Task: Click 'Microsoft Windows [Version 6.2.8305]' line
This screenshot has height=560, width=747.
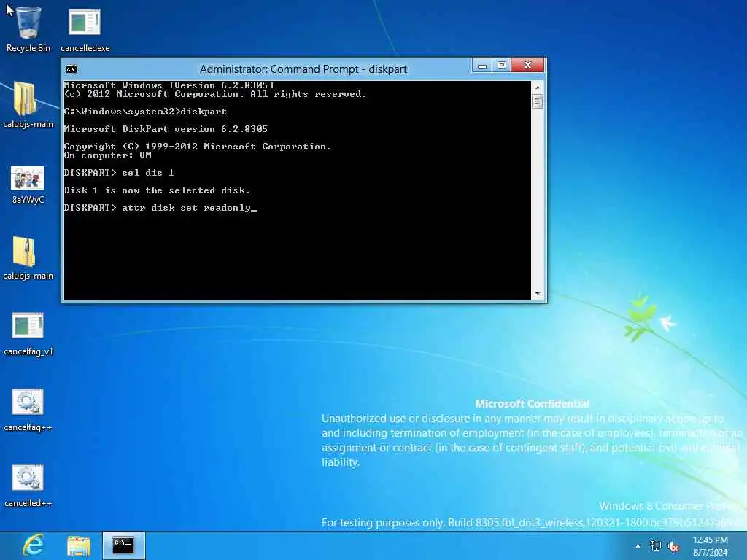Action: tap(169, 85)
